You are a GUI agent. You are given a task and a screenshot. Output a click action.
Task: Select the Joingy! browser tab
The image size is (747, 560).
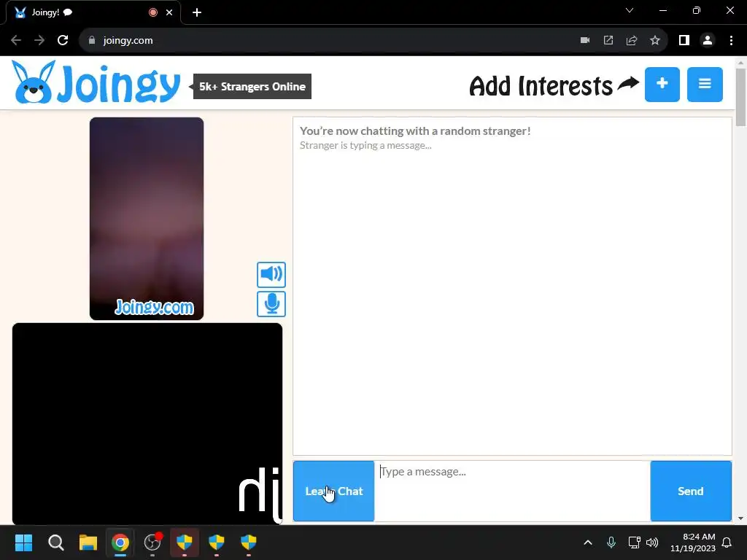pyautogui.click(x=93, y=12)
